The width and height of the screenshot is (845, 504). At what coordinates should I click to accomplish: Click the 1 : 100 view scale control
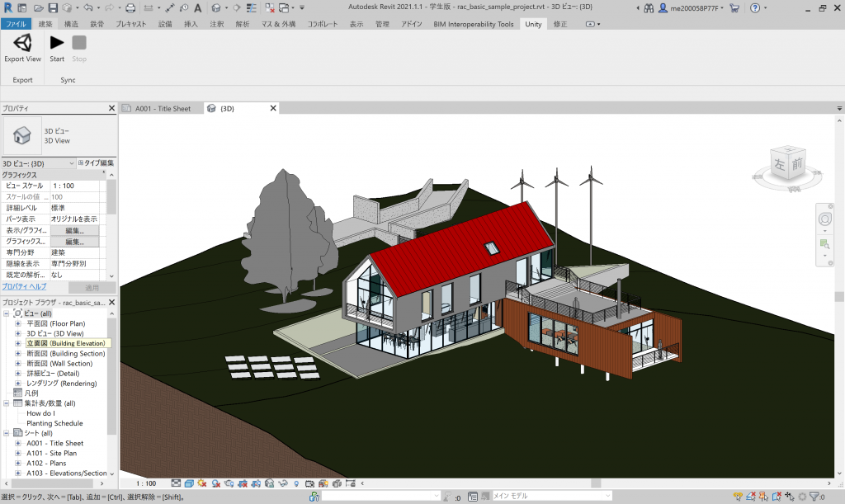coord(145,483)
